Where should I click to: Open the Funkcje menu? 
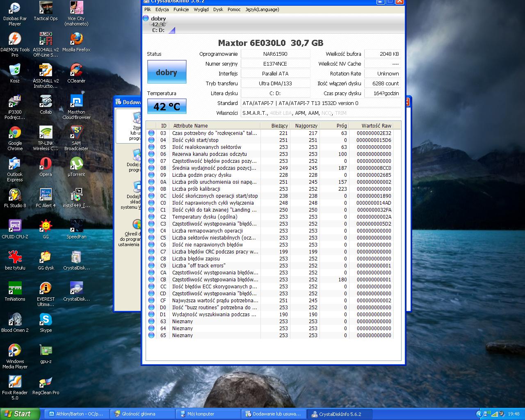pyautogui.click(x=181, y=9)
